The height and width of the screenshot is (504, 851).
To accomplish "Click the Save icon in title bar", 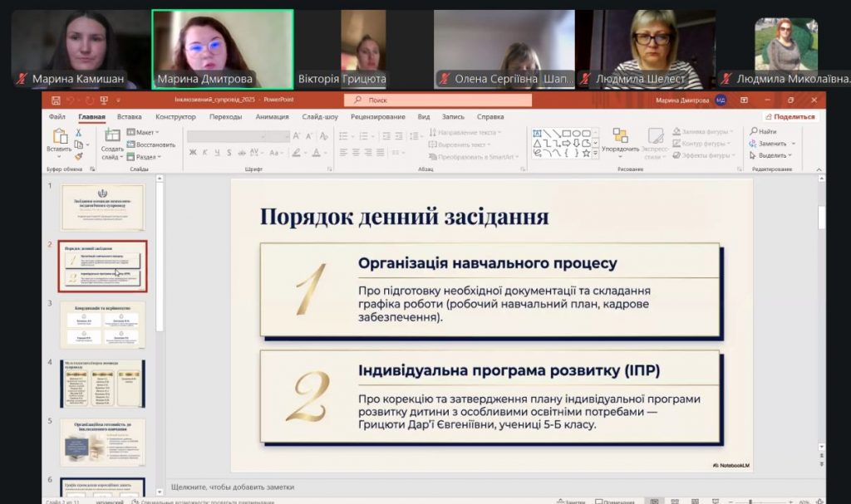I will pyautogui.click(x=56, y=100).
